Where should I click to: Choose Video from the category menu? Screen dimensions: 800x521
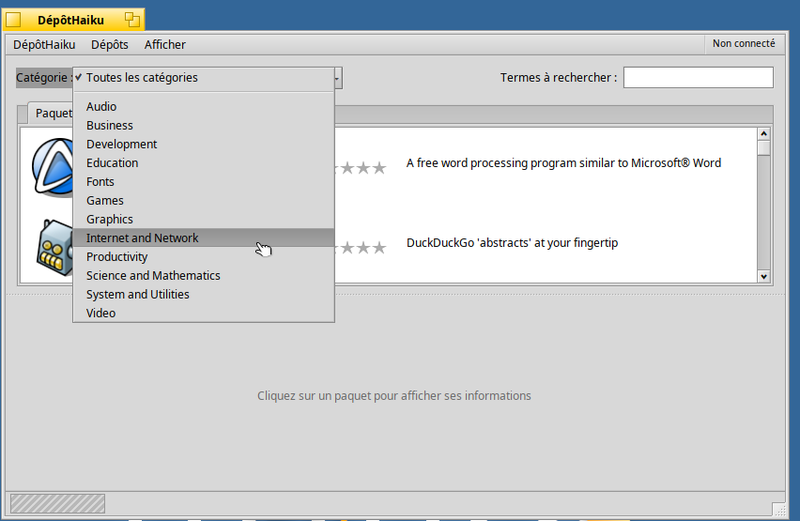(x=101, y=313)
